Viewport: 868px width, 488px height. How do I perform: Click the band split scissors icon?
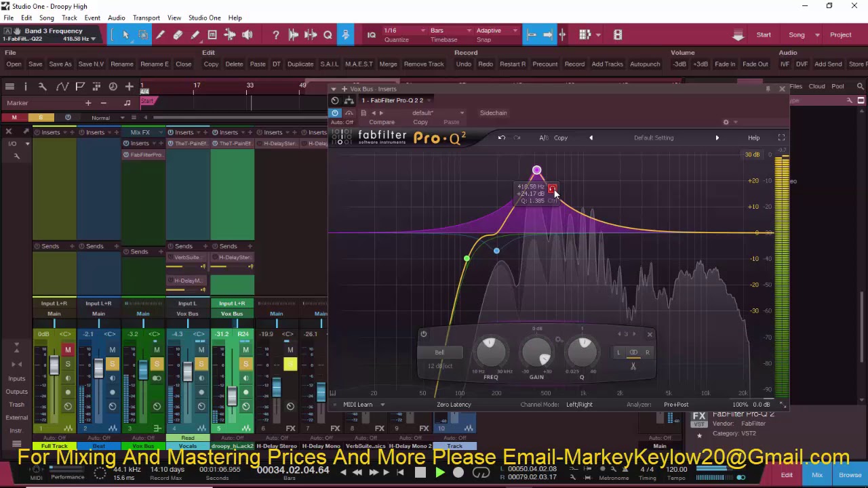click(x=633, y=366)
